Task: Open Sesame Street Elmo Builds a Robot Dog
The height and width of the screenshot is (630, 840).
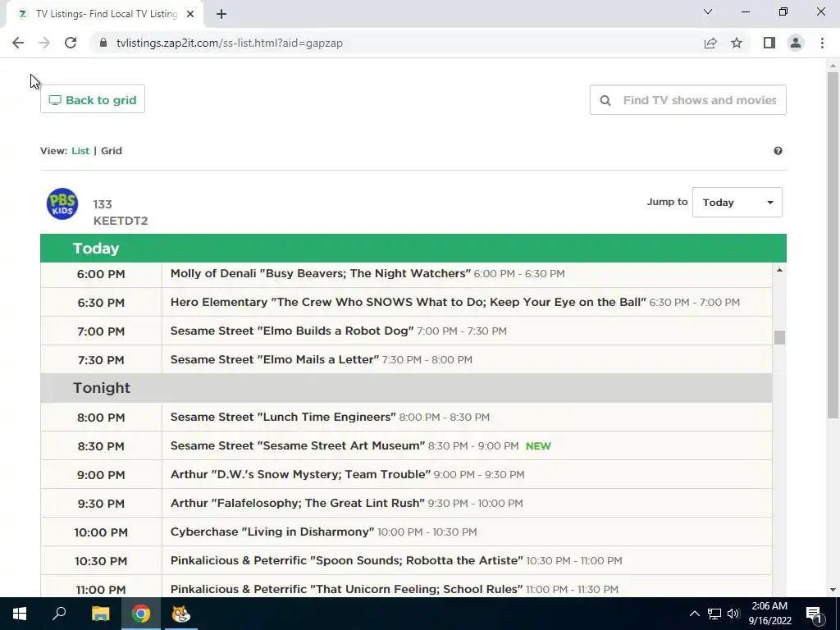Action: click(292, 331)
